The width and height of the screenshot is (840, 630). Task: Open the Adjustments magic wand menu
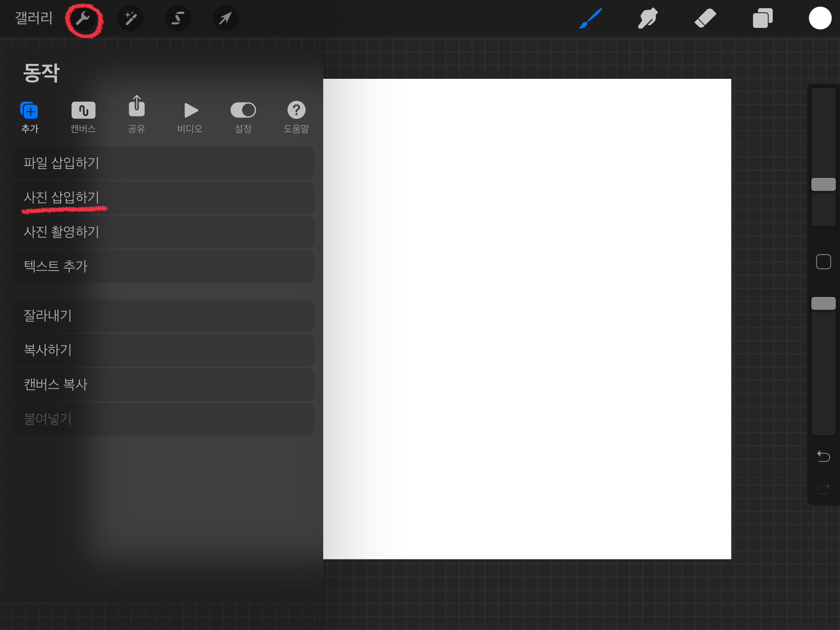[x=130, y=18]
